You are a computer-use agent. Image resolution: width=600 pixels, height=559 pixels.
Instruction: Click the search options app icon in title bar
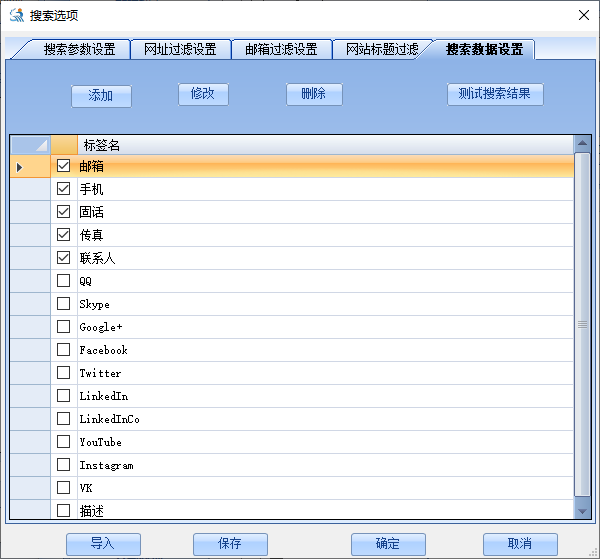(16, 15)
